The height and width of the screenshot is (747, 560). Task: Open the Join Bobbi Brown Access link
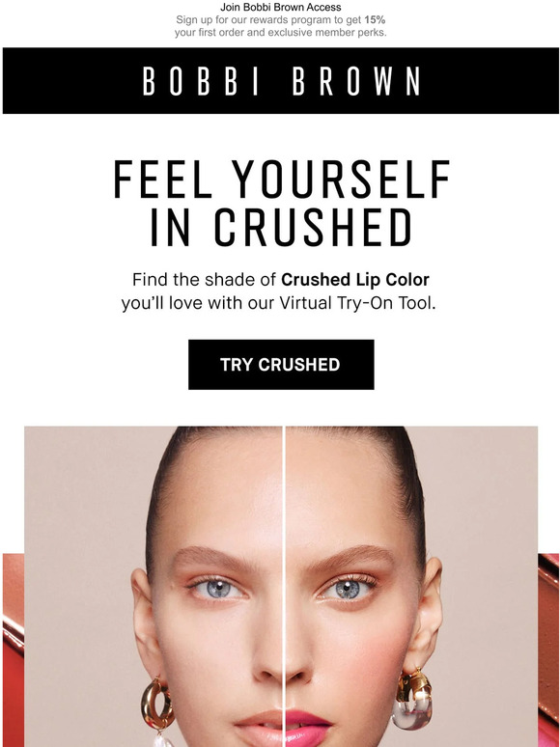(280, 7)
